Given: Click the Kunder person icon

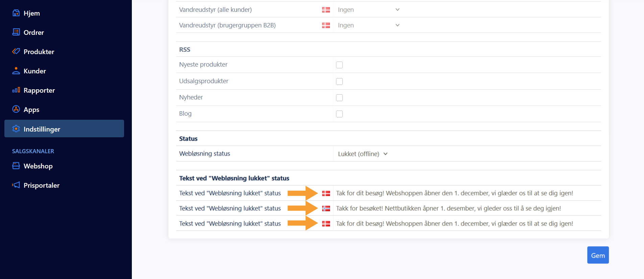Looking at the screenshot, I should (x=16, y=71).
